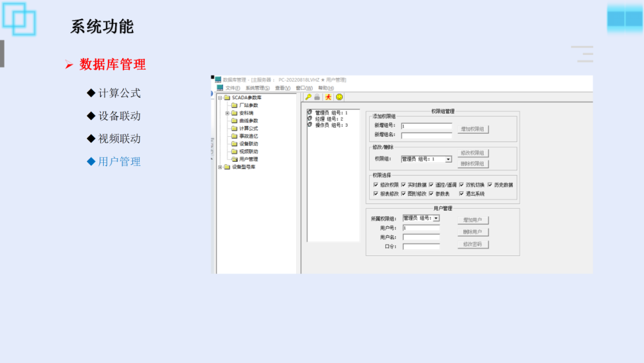
Task: Select the 计算公式 slide bullet text
Action: [x=119, y=93]
